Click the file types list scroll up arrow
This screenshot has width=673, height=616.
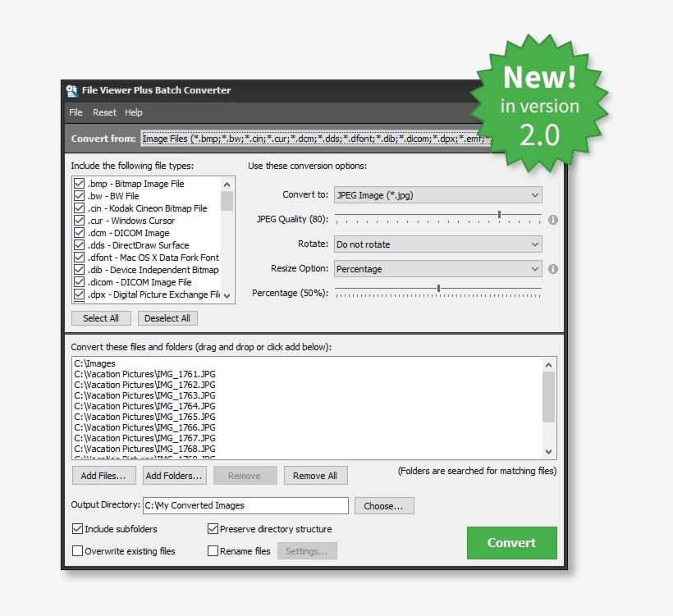pos(227,185)
